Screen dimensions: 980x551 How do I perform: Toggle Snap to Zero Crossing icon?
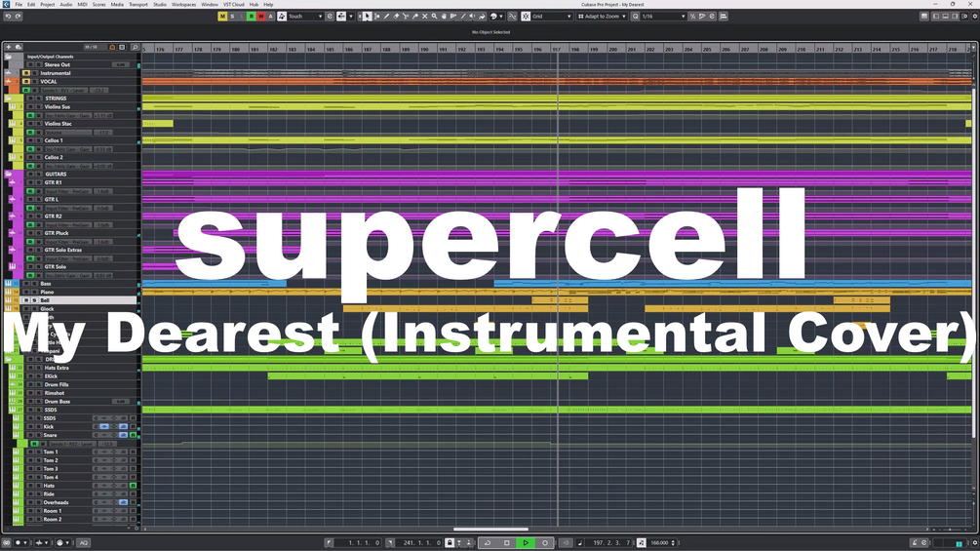click(x=513, y=17)
